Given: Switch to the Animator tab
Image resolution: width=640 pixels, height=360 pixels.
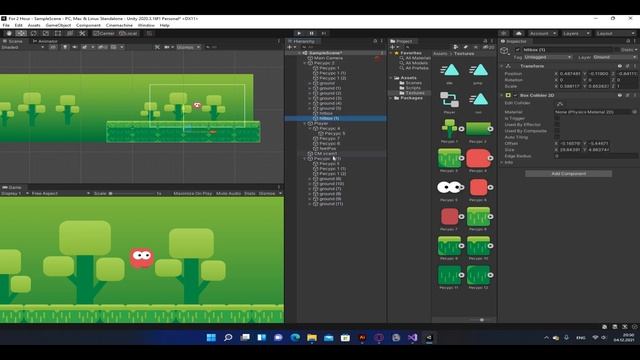Looking at the screenshot, I should click(45, 41).
